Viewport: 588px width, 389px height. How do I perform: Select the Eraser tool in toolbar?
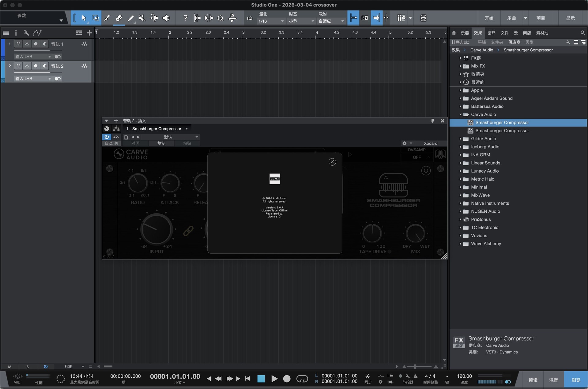(119, 18)
